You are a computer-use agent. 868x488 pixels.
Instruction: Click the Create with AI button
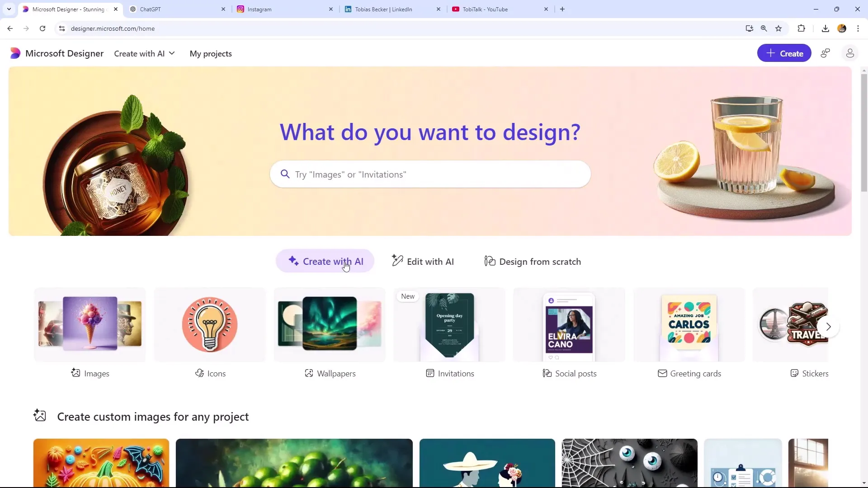point(325,262)
